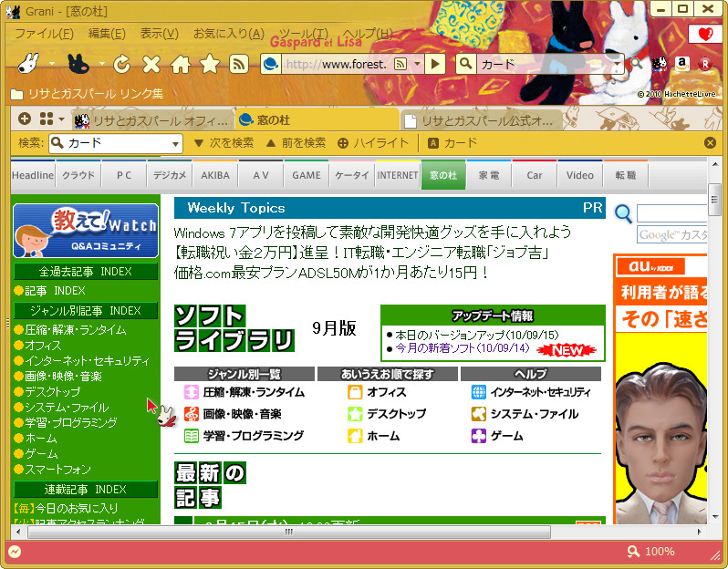
Task: Open the 本日のバージョンアップ(10/09/15) link
Action: 477,335
